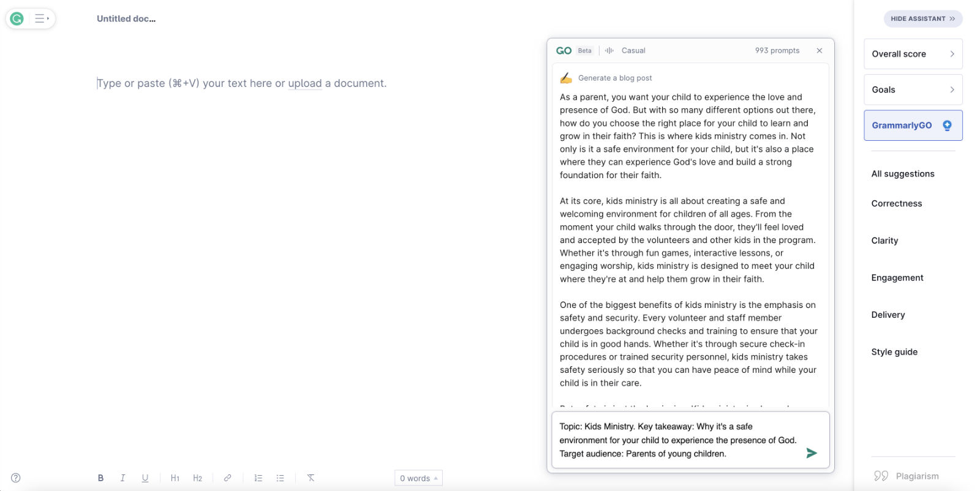
Task: Hide the assistant sidebar
Action: pos(923,19)
